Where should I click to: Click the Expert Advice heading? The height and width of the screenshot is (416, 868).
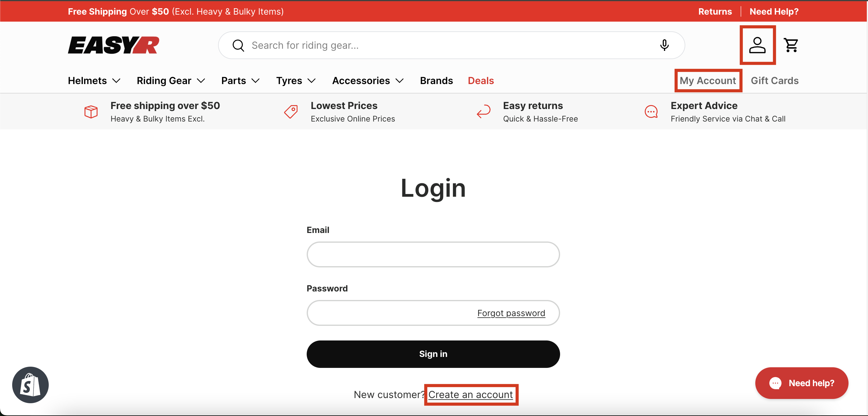[704, 105]
